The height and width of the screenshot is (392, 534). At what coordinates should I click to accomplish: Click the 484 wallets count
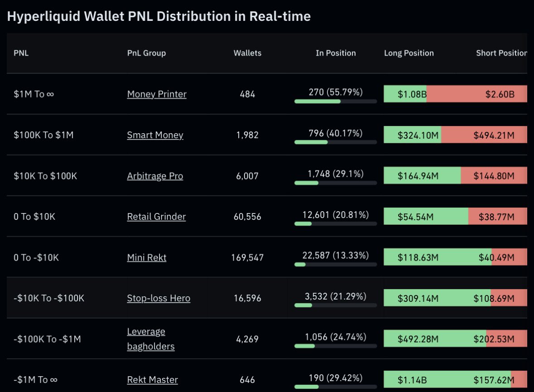click(x=248, y=94)
